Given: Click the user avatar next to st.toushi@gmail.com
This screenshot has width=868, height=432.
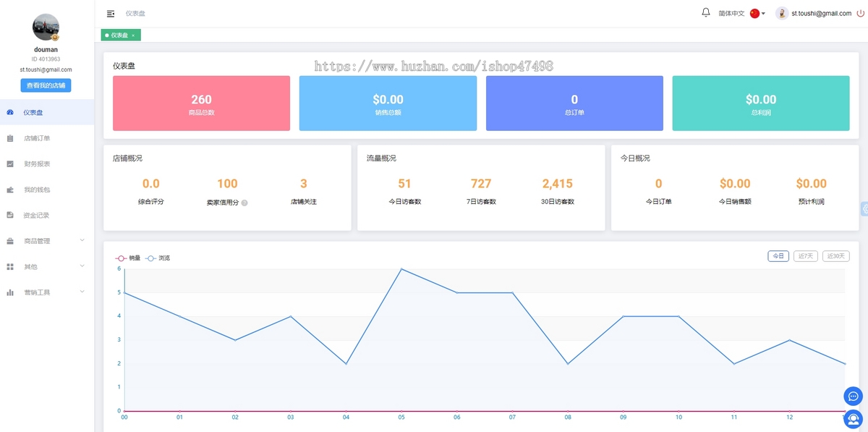Looking at the screenshot, I should 782,13.
